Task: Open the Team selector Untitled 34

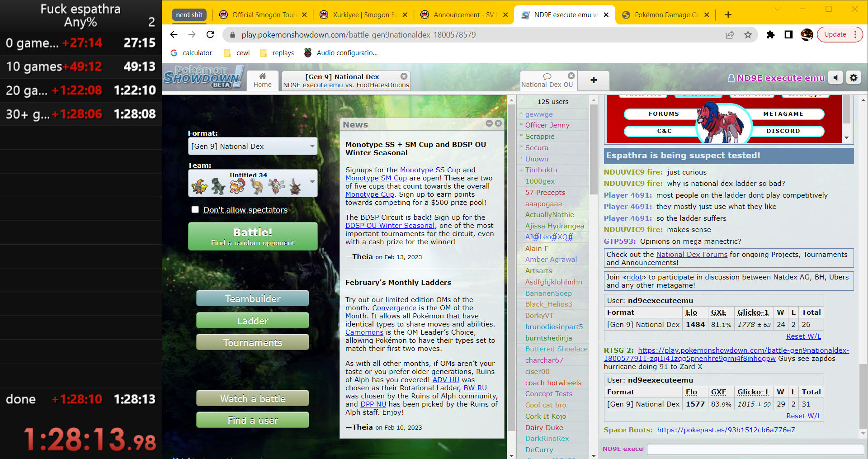Action: point(253,183)
